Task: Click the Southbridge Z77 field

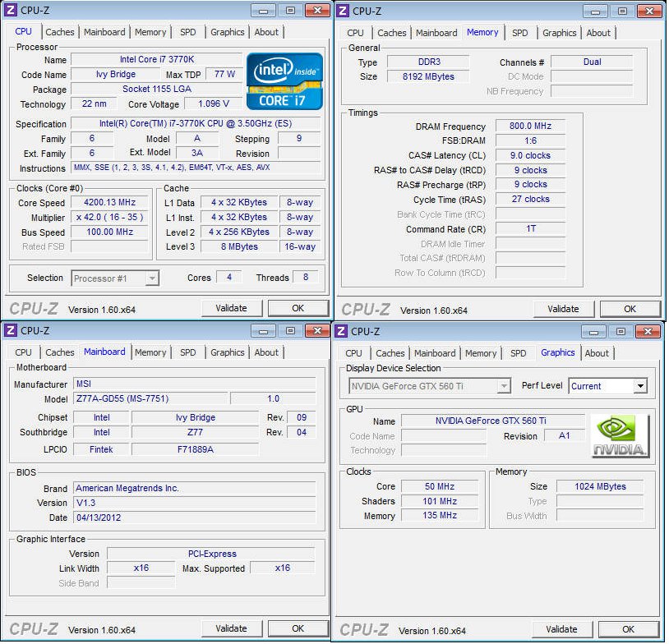Action: click(x=195, y=432)
